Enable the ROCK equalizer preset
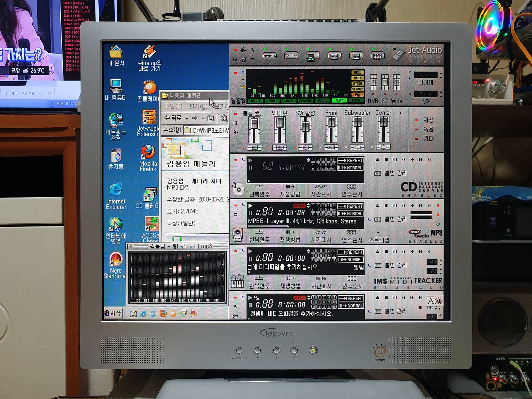The height and width of the screenshot is (399, 532). [255, 101]
